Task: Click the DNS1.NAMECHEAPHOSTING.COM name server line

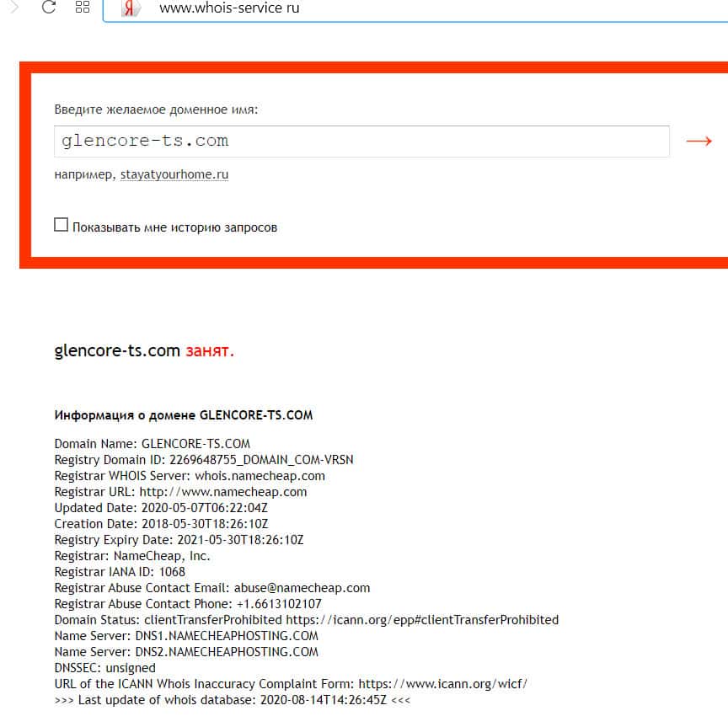Action: pos(186,636)
